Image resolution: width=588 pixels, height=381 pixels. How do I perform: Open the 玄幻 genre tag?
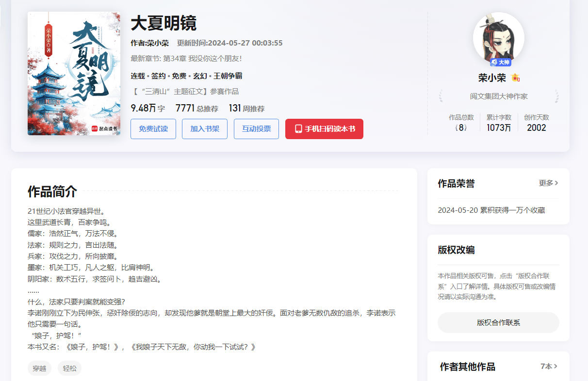pos(200,76)
